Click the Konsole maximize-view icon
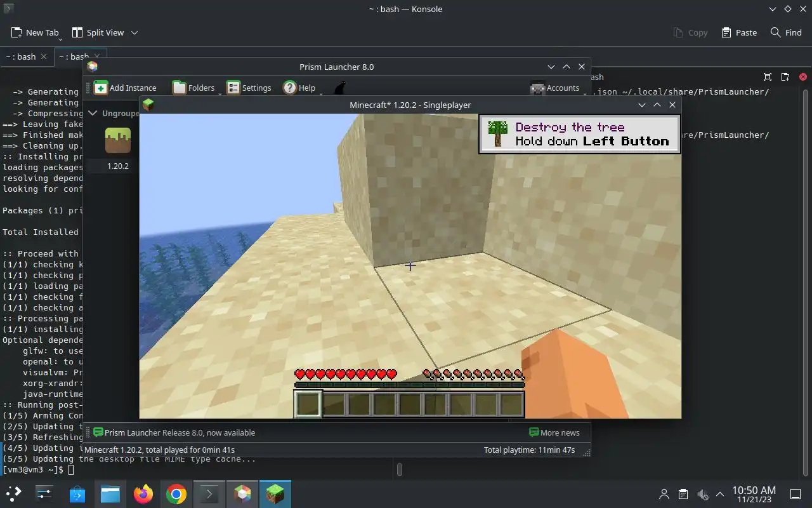The image size is (812, 508). pos(768,77)
